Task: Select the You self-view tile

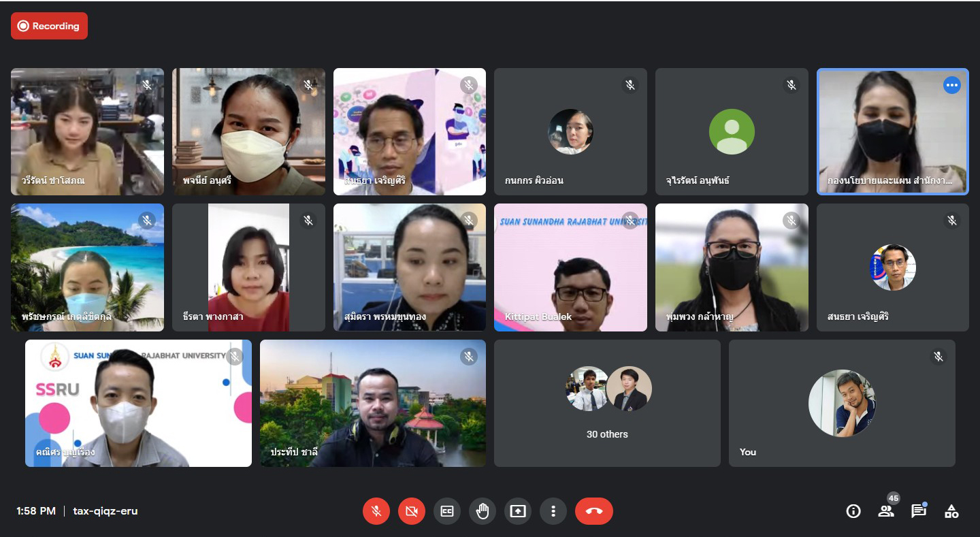Action: (841, 403)
